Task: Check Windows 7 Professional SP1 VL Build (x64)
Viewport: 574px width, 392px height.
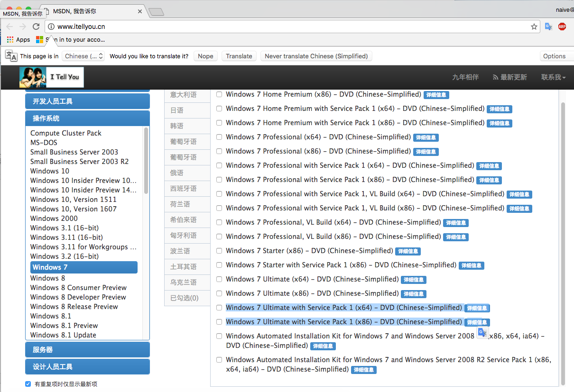Action: 219,194
